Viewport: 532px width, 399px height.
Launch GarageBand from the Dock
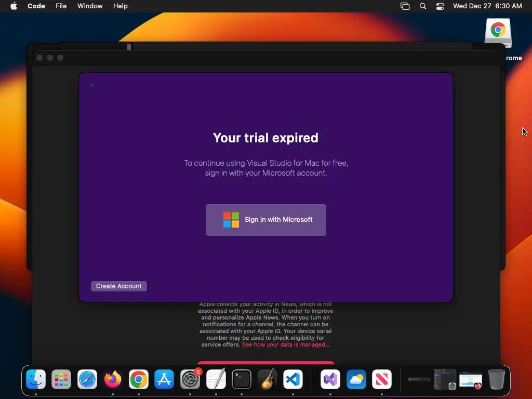pos(268,379)
